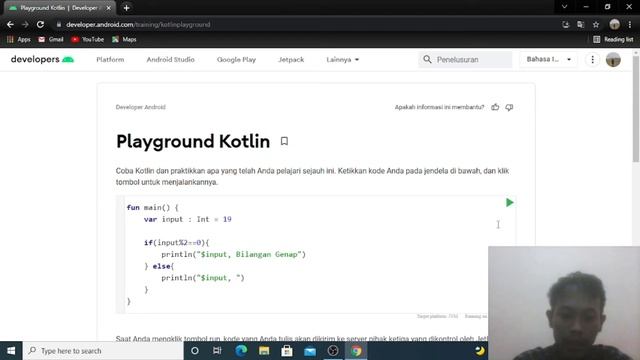Open the Android Studio nav tab
Image resolution: width=640 pixels, height=360 pixels.
[x=170, y=60]
